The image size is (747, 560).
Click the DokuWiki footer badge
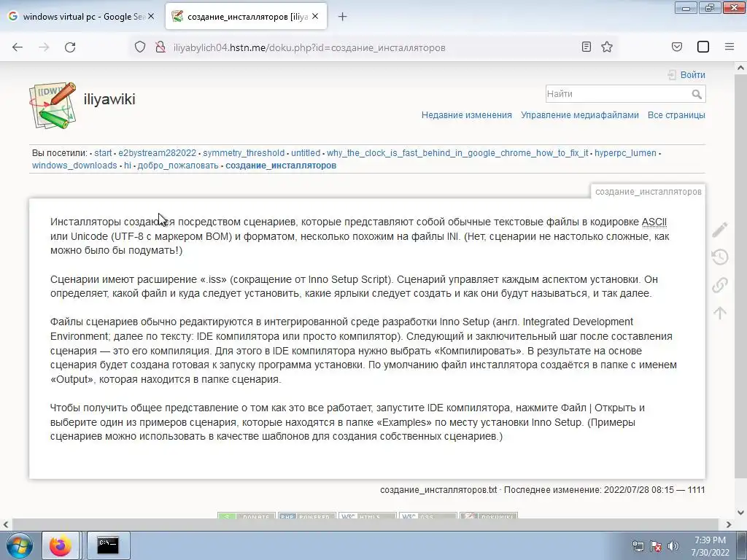pos(488,516)
